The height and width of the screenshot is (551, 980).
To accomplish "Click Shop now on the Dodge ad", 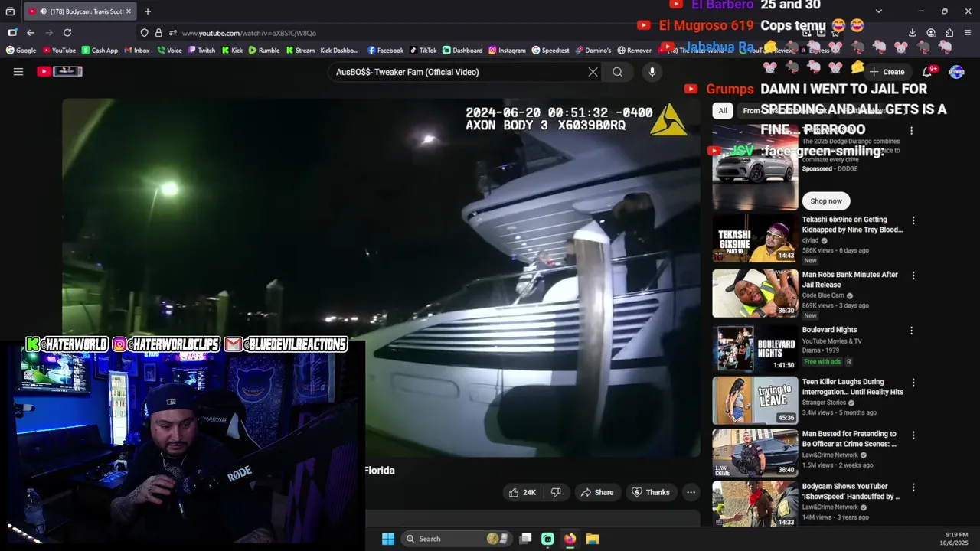I will 826,201.
